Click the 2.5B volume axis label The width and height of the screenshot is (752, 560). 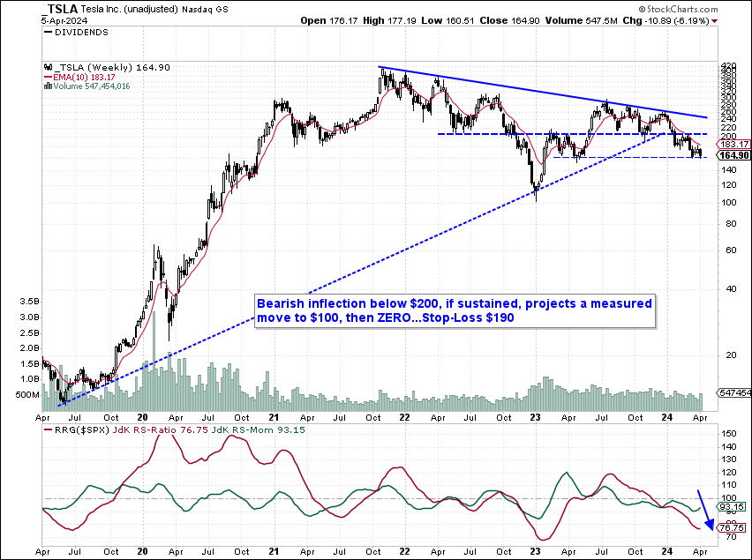[x=30, y=333]
